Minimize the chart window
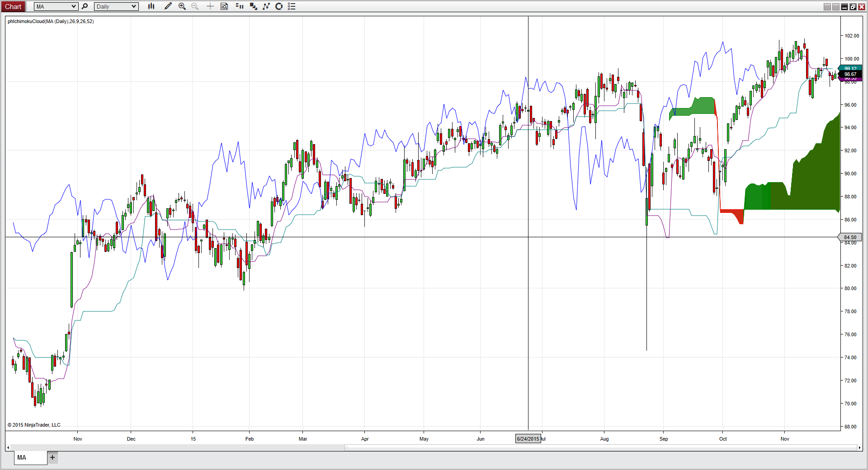Viewport: 868px width, 470px height. point(844,7)
